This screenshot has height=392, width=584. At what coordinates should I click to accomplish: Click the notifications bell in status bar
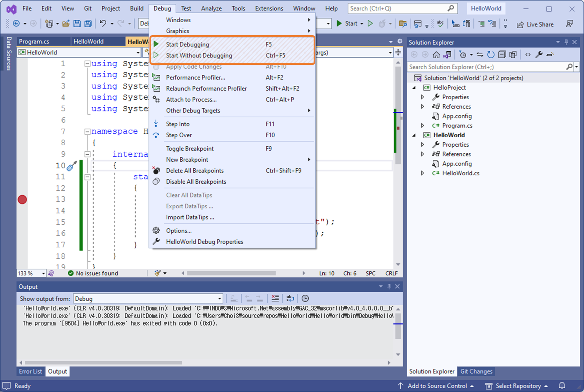pyautogui.click(x=562, y=386)
